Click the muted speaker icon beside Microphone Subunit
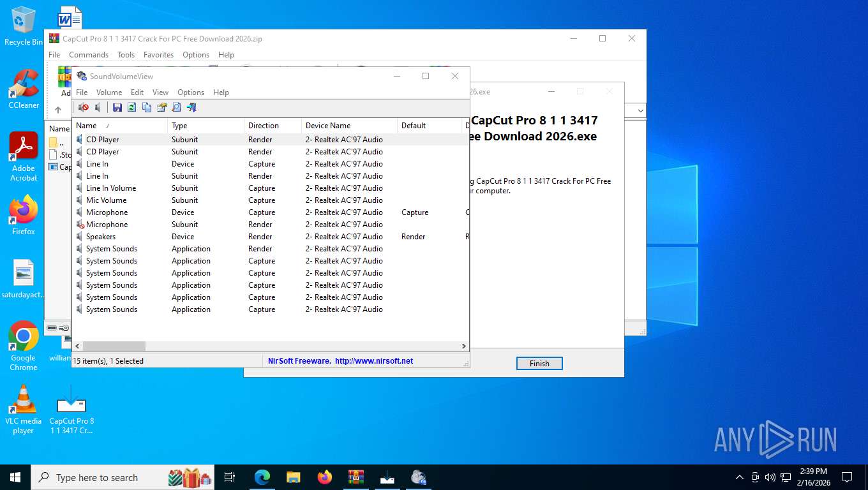The image size is (868, 490). point(80,225)
